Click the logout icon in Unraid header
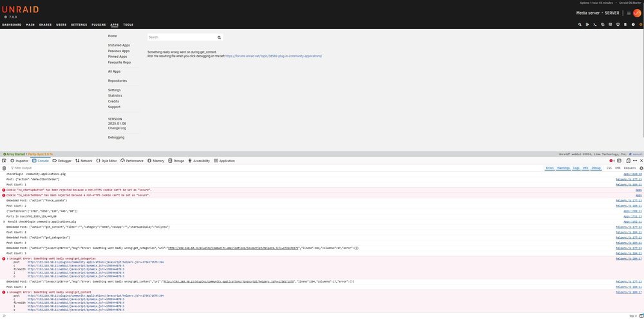The width and height of the screenshot is (644, 327). pos(587,24)
